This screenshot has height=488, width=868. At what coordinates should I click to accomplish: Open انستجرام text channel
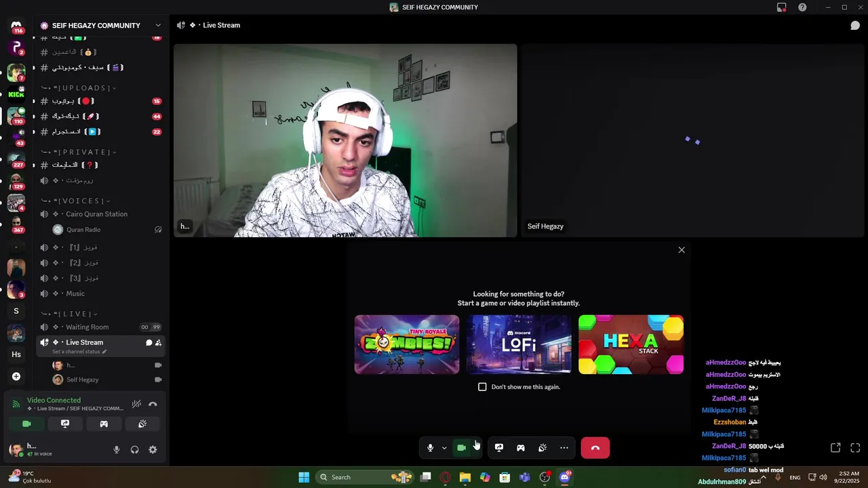[100, 131]
